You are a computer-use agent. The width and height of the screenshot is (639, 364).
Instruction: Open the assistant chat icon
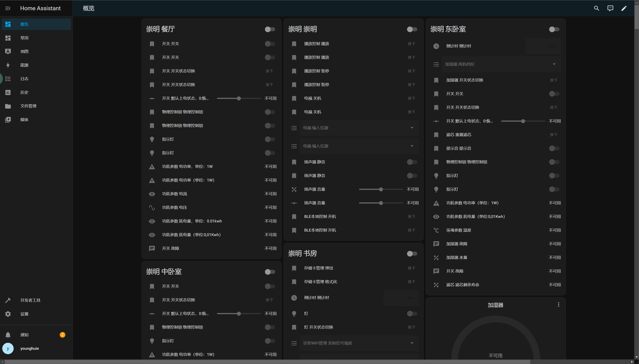click(610, 8)
